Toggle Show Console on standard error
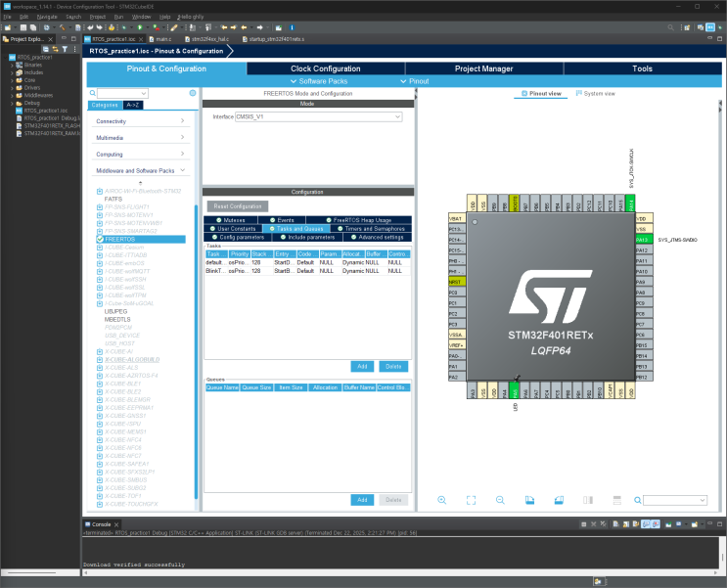This screenshot has width=727, height=588. 656,524
